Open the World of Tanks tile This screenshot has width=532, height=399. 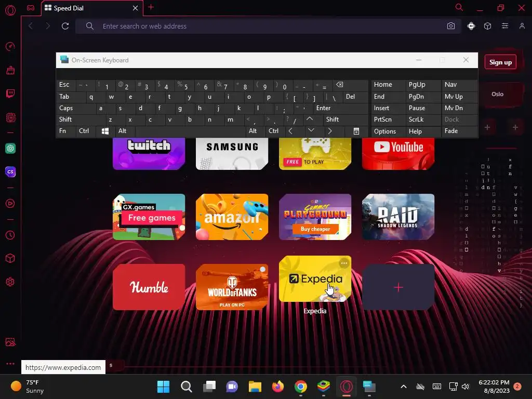(x=232, y=287)
